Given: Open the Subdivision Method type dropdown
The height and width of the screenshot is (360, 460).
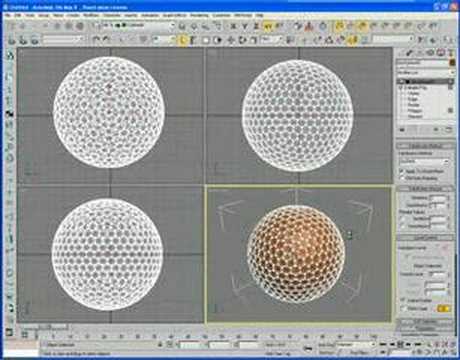Looking at the screenshot, I should pos(424,161).
